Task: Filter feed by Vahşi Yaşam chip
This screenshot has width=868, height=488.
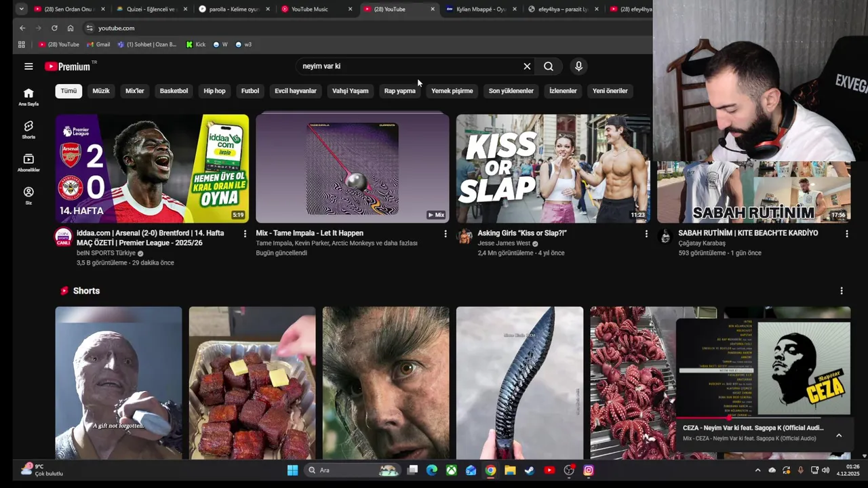Action: (351, 91)
